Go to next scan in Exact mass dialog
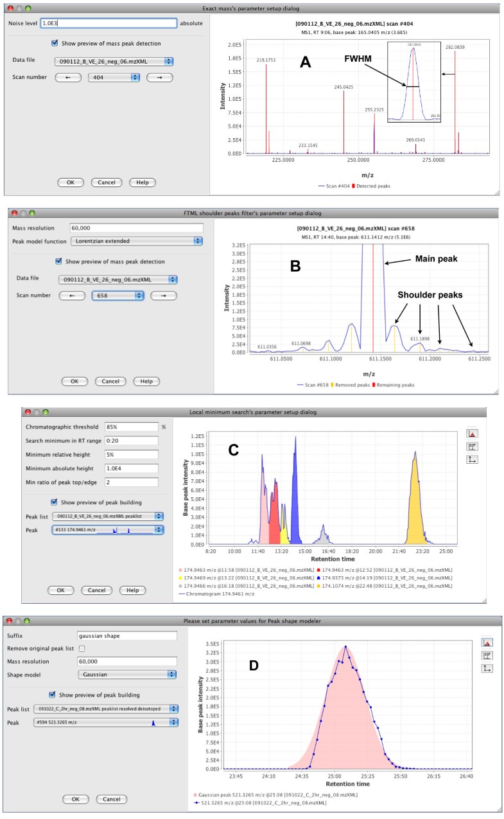The height and width of the screenshot is (819, 504). tap(159, 77)
